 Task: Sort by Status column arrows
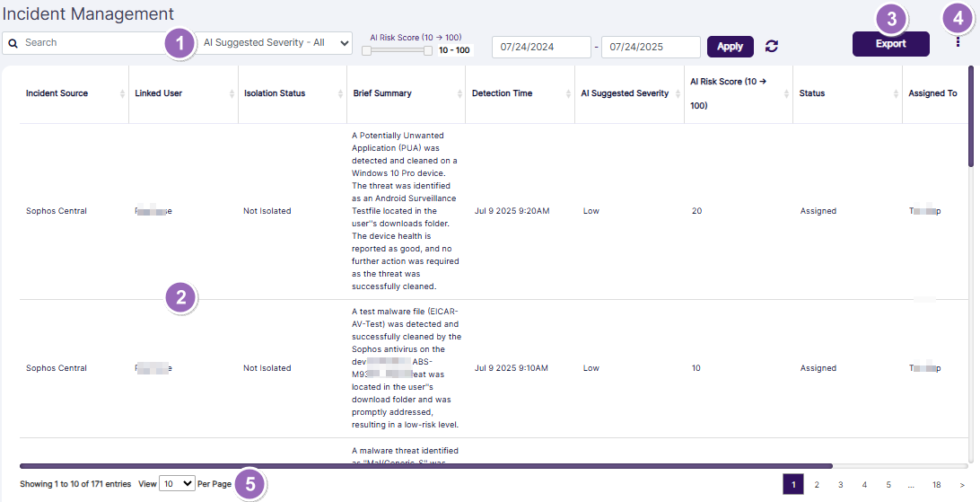click(896, 93)
